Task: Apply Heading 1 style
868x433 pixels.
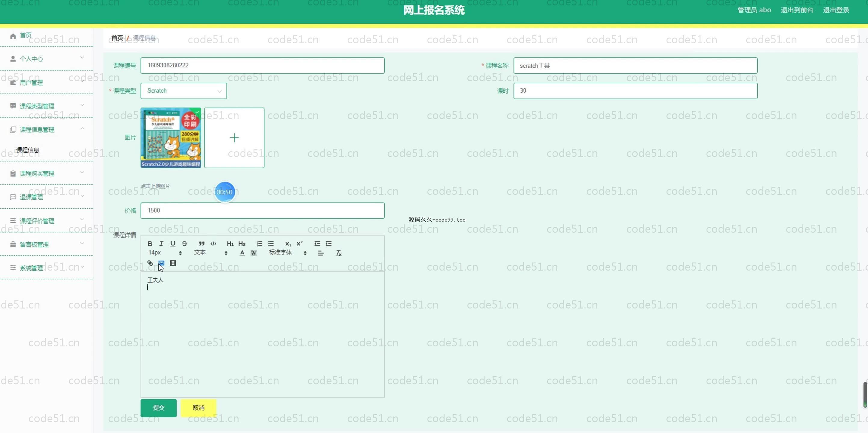Action: click(230, 244)
